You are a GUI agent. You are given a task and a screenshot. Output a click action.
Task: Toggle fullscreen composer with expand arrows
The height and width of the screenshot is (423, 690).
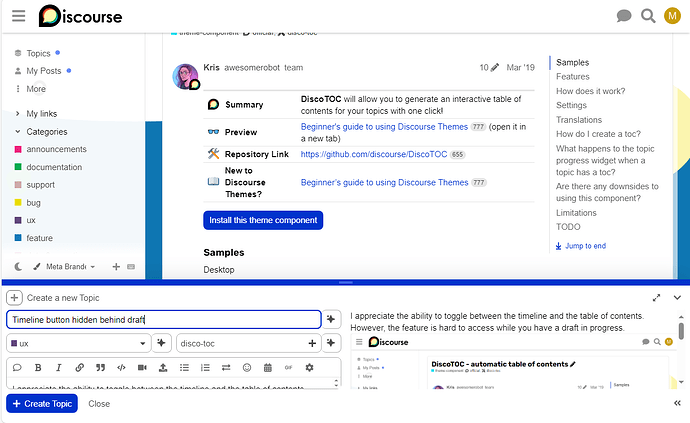656,298
